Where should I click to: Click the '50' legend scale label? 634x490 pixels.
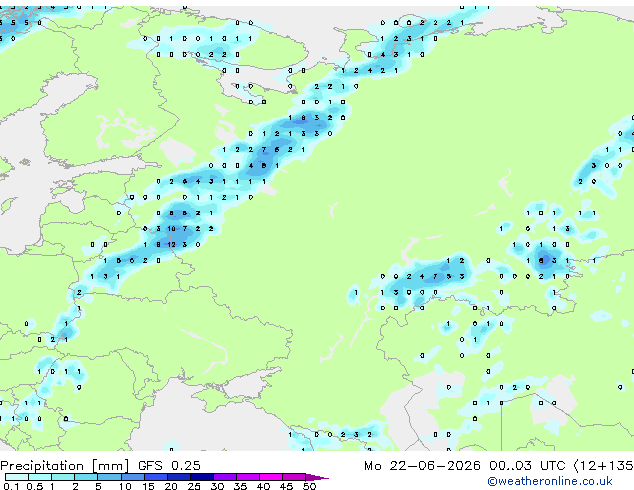point(309,486)
